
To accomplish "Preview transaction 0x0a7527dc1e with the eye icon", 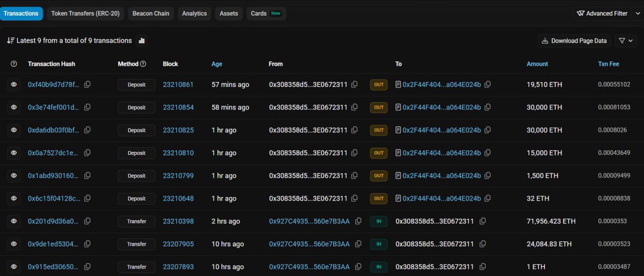I will coord(14,153).
